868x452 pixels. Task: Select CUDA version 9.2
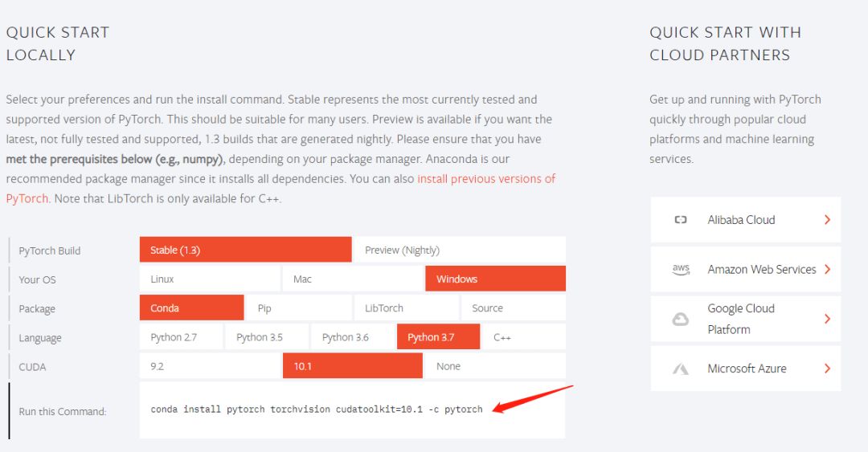click(211, 366)
